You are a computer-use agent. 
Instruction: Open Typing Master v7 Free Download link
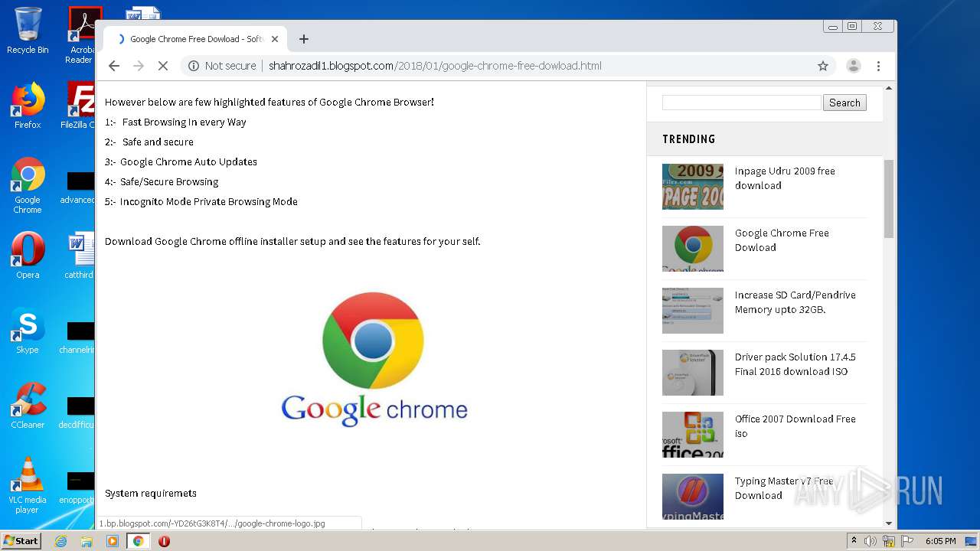click(x=784, y=488)
